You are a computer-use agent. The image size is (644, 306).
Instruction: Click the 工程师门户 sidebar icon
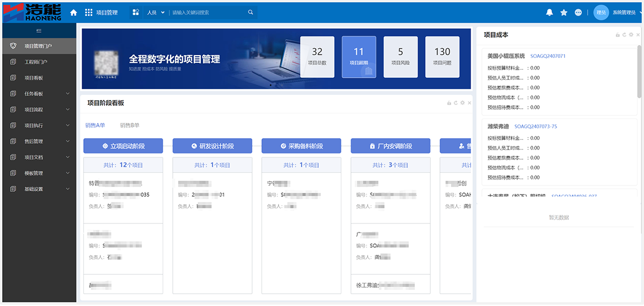(13, 62)
